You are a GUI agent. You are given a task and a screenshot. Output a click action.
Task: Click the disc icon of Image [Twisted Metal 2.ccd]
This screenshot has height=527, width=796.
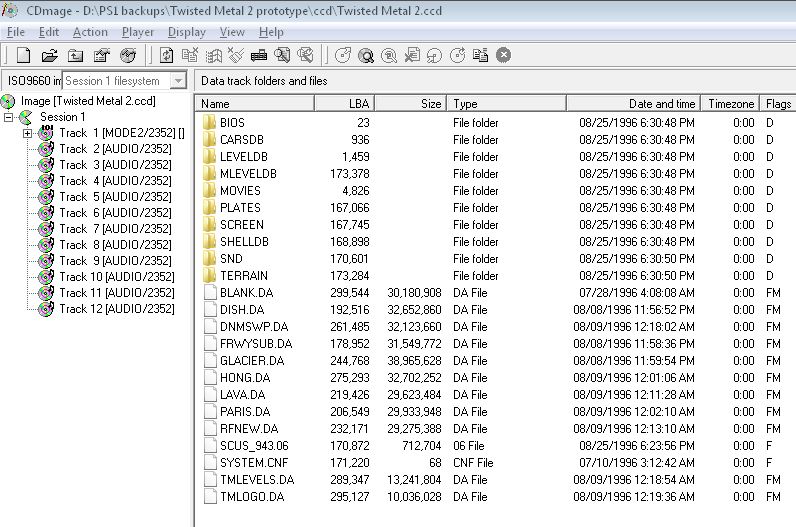[8, 101]
